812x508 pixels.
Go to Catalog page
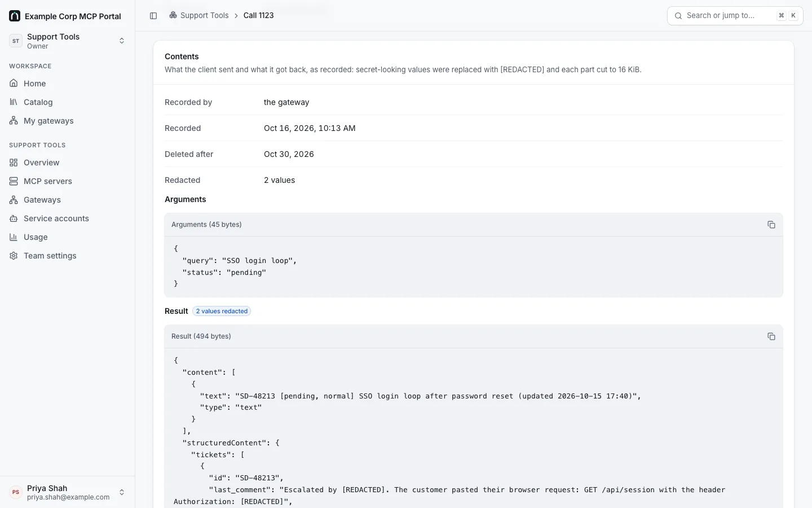[x=68, y=102]
